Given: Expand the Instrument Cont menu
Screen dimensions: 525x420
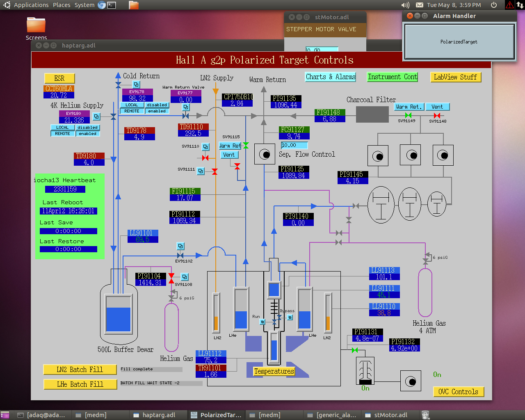Looking at the screenshot, I should pyautogui.click(x=392, y=77).
